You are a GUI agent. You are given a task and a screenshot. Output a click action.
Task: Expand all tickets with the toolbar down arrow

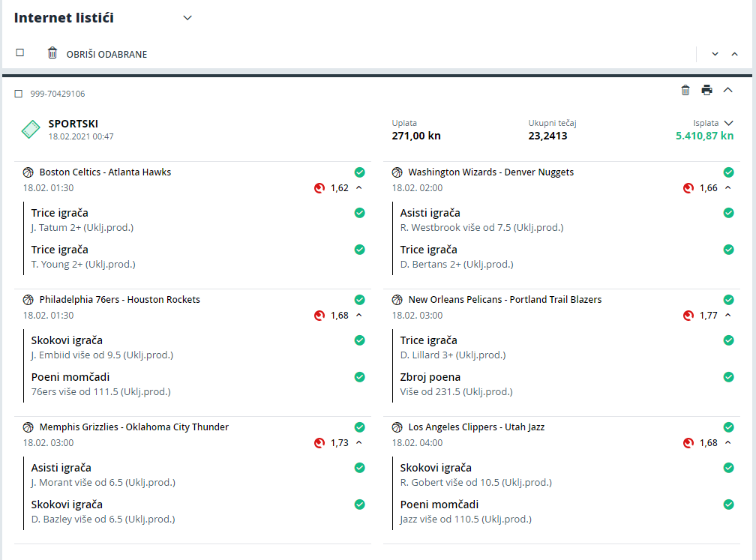[x=715, y=54]
